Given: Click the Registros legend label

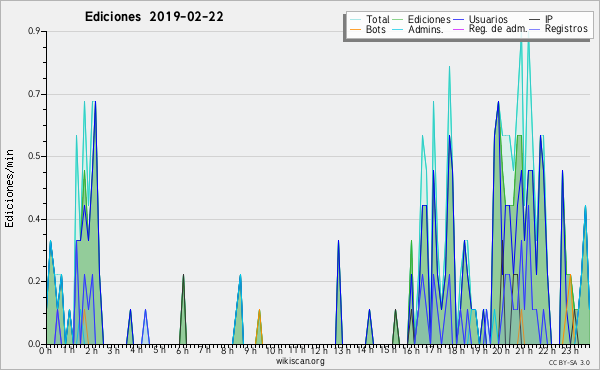Looking at the screenshot, I should (x=566, y=29).
